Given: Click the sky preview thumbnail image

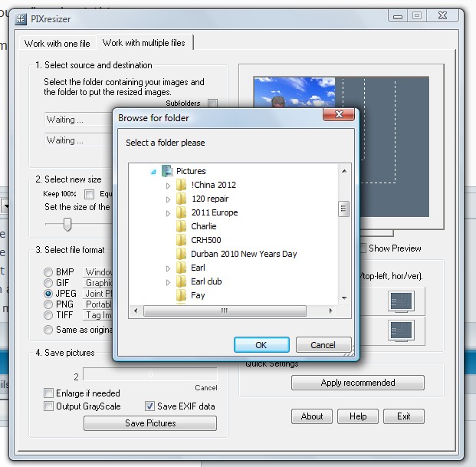Looking at the screenshot, I should pyautogui.click(x=294, y=92).
